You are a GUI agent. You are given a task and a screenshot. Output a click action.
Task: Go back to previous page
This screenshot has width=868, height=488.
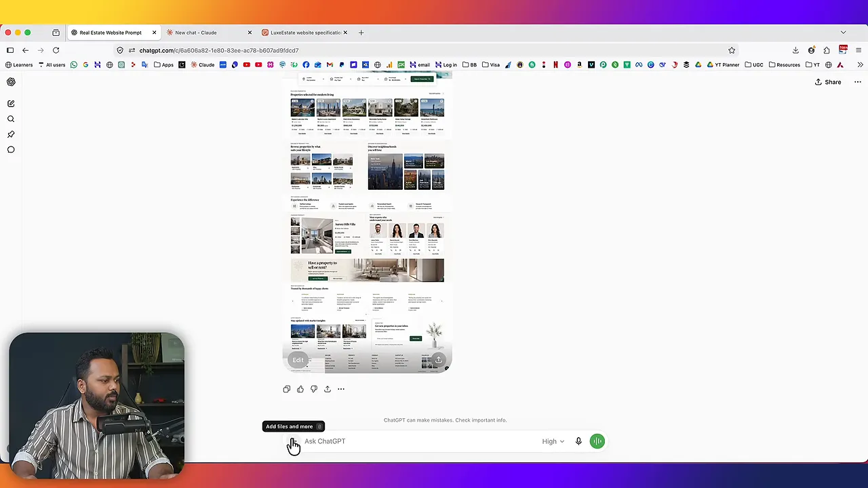(x=25, y=50)
